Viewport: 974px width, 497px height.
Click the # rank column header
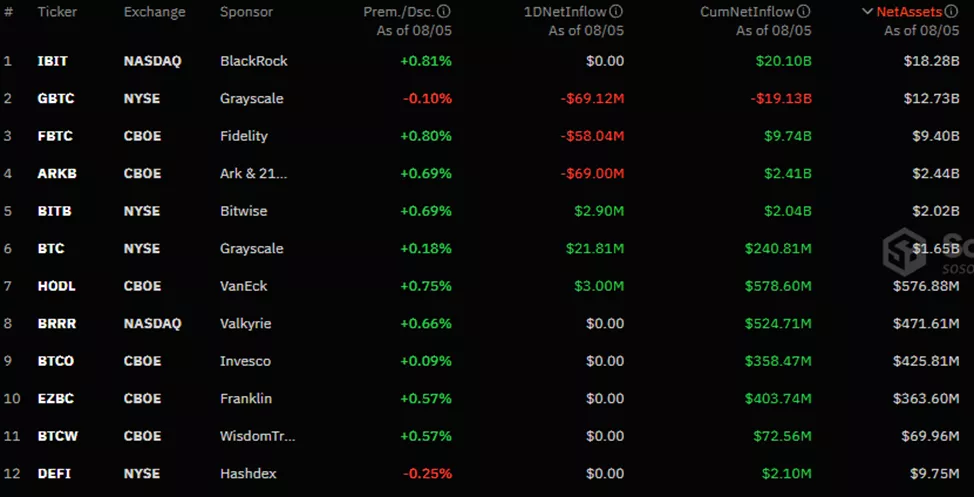(8, 12)
